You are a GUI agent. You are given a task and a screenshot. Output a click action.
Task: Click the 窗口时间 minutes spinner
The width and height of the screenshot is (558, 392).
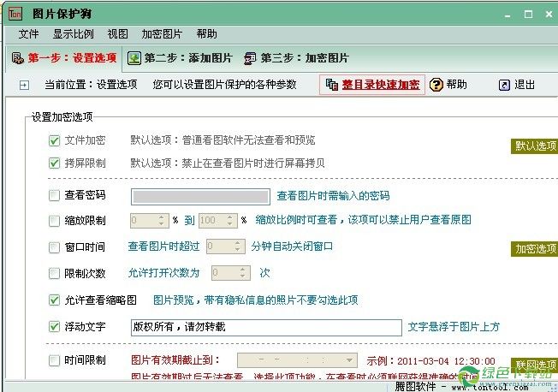[x=226, y=246]
